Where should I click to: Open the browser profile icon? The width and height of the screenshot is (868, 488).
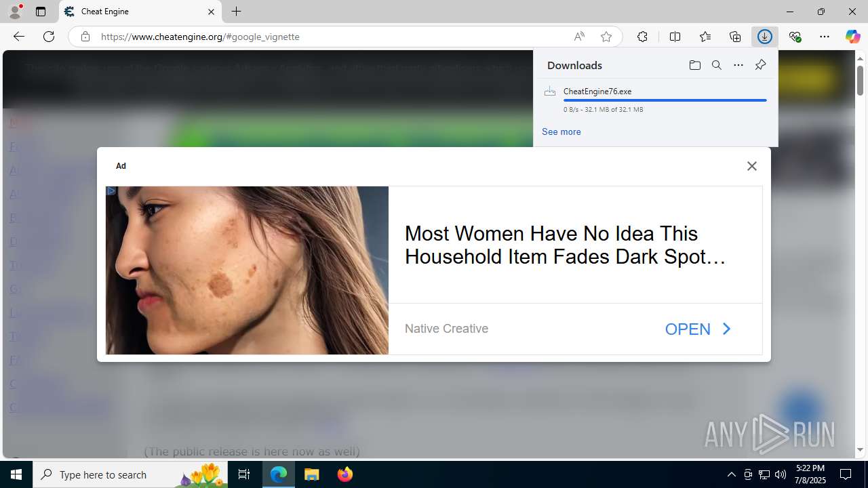click(x=15, y=12)
